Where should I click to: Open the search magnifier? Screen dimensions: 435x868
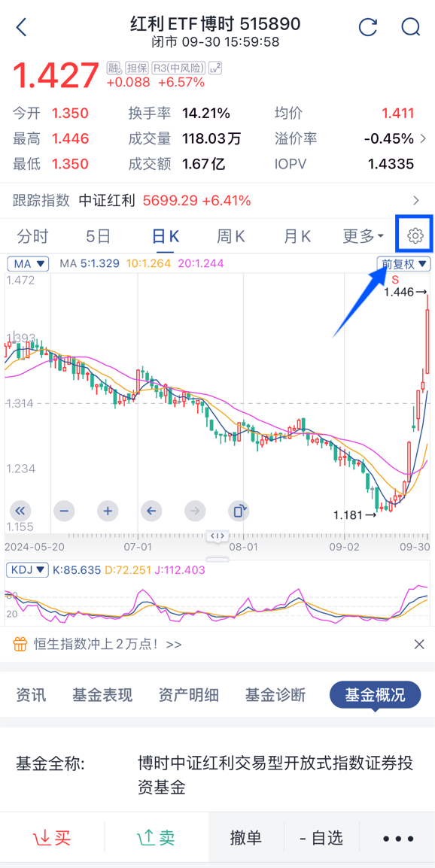[411, 26]
